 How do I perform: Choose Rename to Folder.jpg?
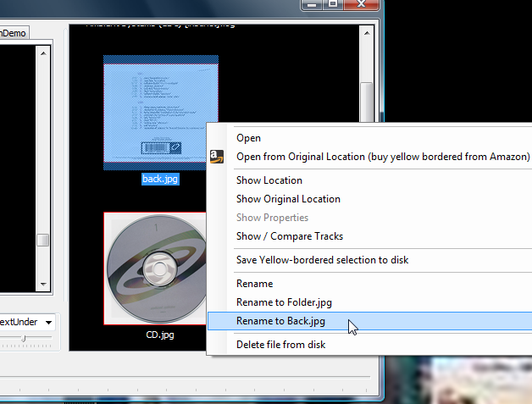370,302
